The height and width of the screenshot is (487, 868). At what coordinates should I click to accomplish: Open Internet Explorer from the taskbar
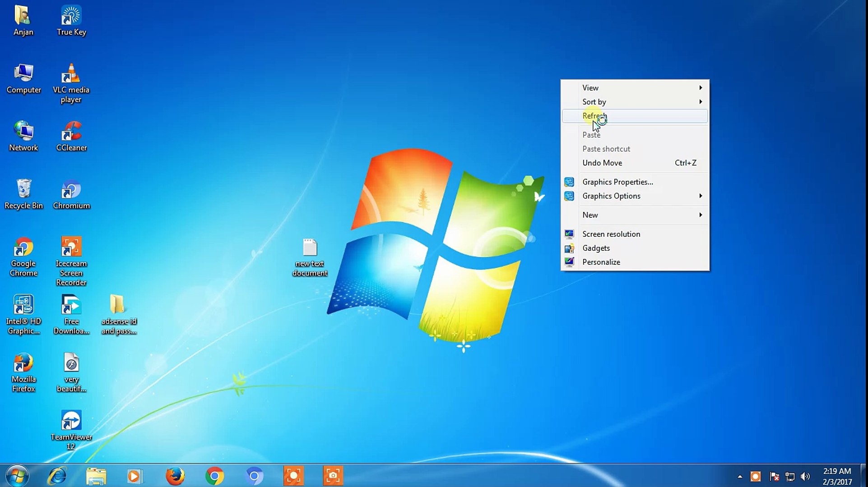(x=56, y=476)
